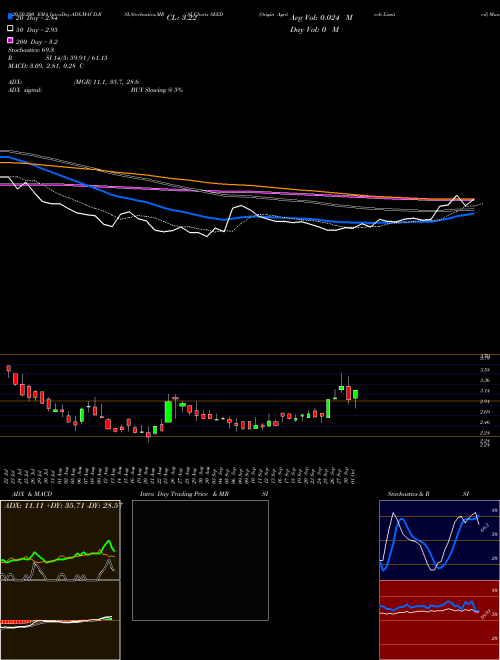
Task: Select the 'Stochastics: 69.3' reading
Action: (31, 50)
